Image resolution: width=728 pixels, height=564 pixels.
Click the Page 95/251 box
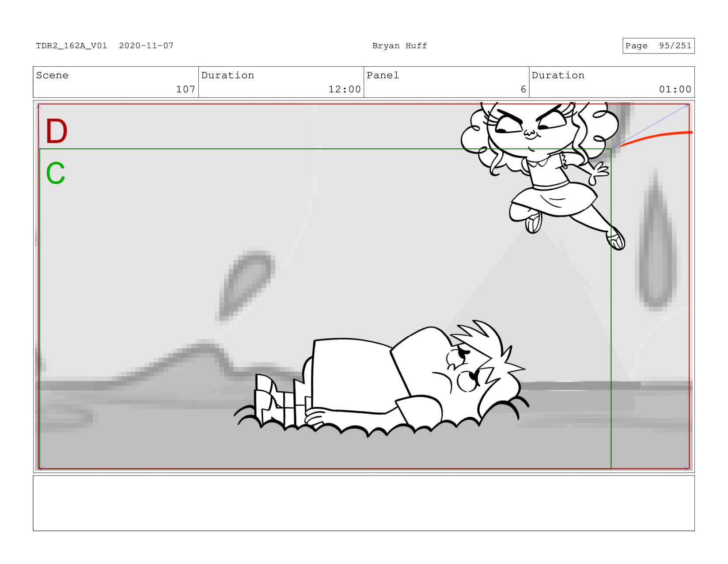coord(658,46)
